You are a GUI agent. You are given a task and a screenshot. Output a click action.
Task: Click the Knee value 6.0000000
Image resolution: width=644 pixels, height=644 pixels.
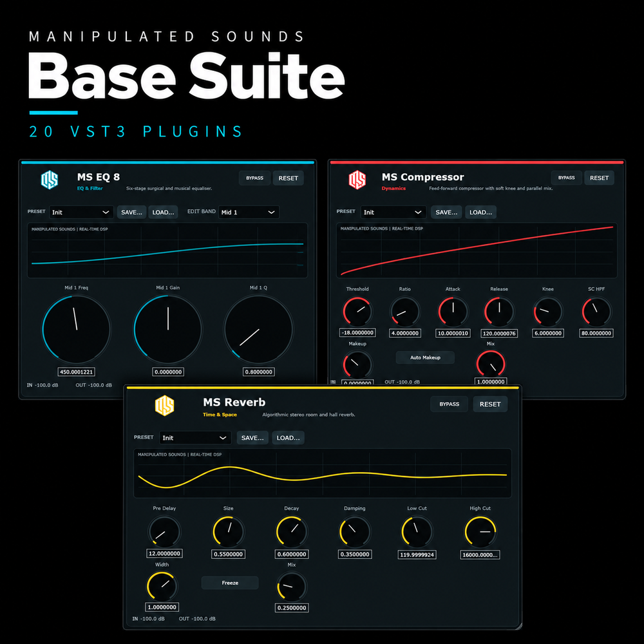click(x=548, y=333)
